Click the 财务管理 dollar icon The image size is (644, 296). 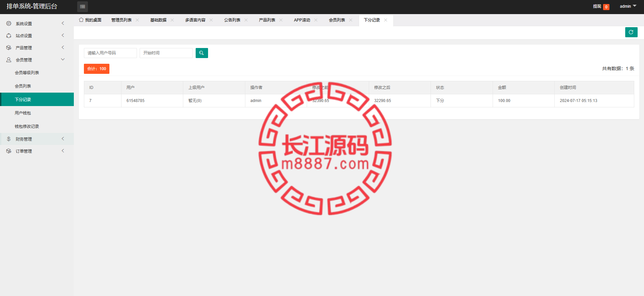[9, 139]
